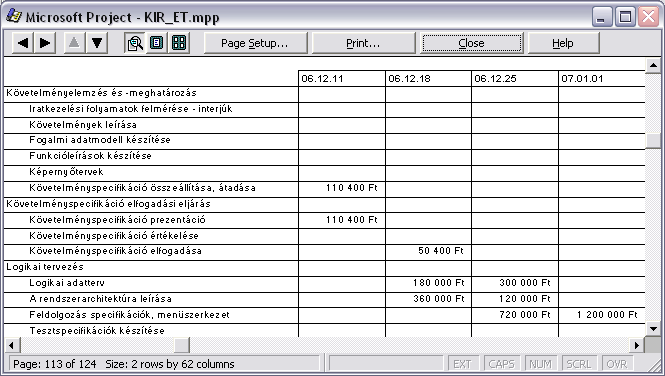The image size is (665, 376).
Task: Click vertical scrollbar down arrow
Action: pos(653,329)
